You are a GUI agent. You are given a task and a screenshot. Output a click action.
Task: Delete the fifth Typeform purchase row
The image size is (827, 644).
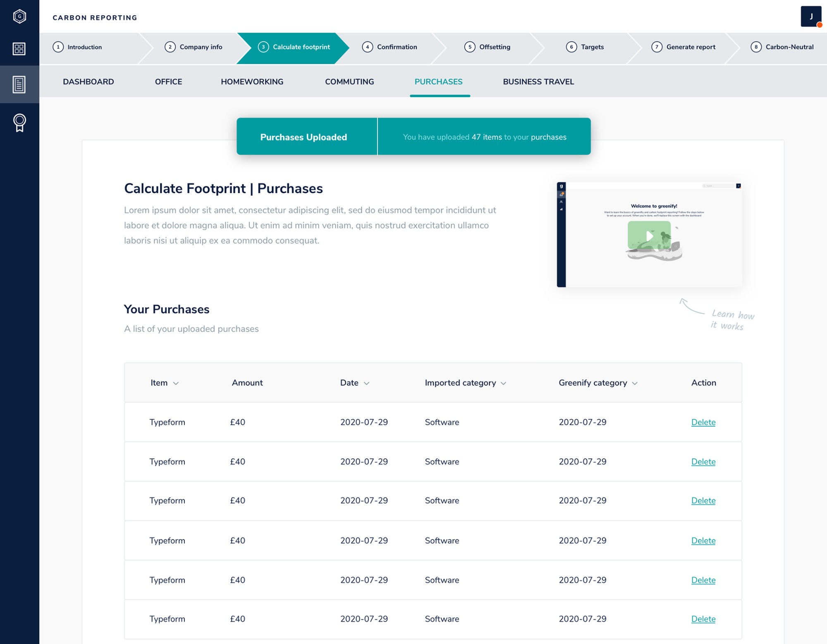(703, 580)
